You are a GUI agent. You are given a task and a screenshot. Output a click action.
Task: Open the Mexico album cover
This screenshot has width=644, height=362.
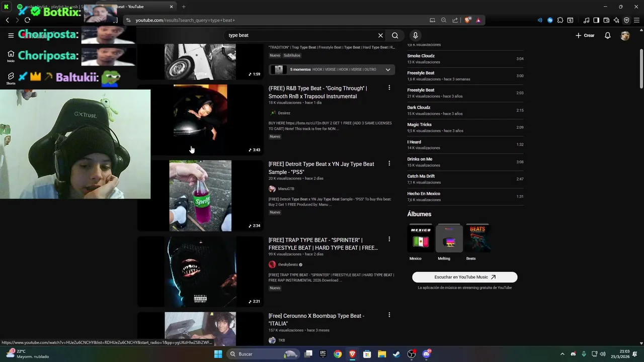click(421, 239)
